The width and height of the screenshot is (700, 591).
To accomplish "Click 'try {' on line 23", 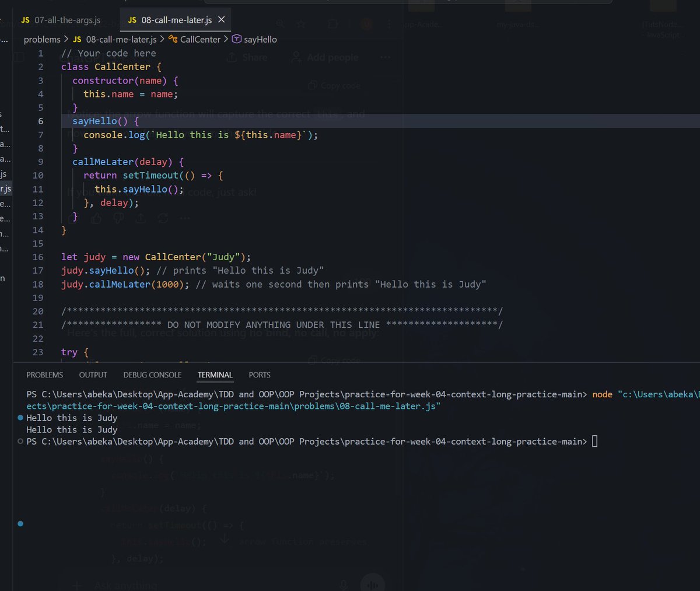I will pyautogui.click(x=75, y=352).
